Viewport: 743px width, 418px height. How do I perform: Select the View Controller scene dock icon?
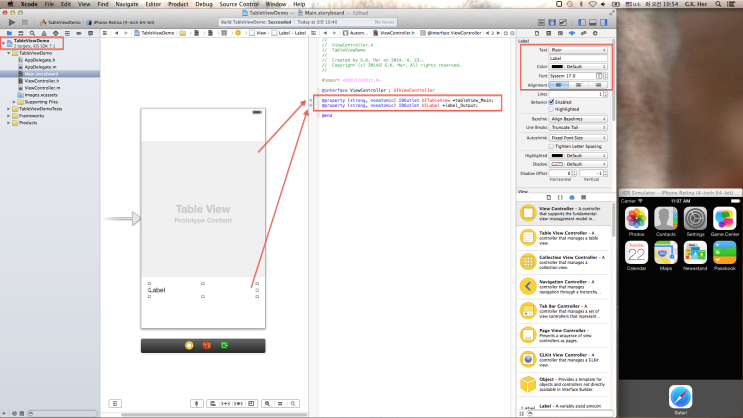point(189,345)
